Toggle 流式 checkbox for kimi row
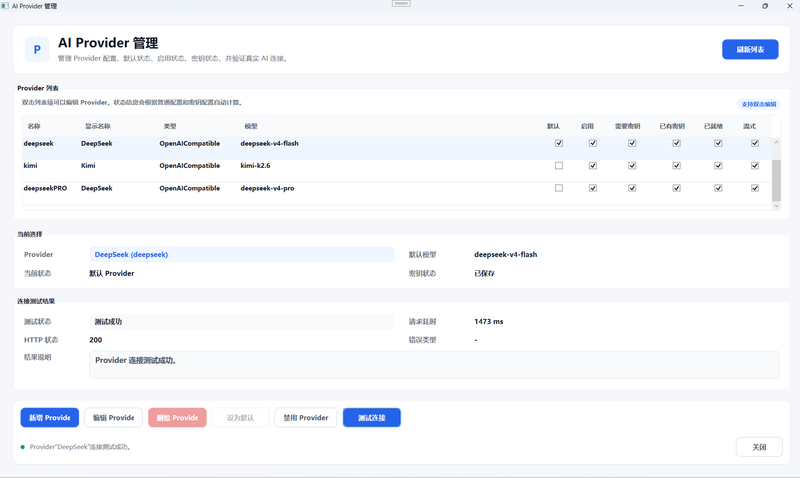The width and height of the screenshot is (800, 478). (x=755, y=166)
